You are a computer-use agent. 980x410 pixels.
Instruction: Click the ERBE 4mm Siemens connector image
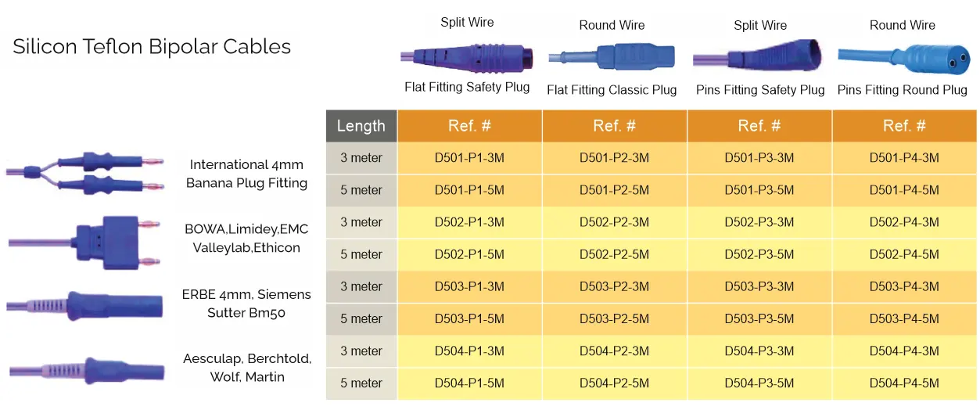point(86,304)
